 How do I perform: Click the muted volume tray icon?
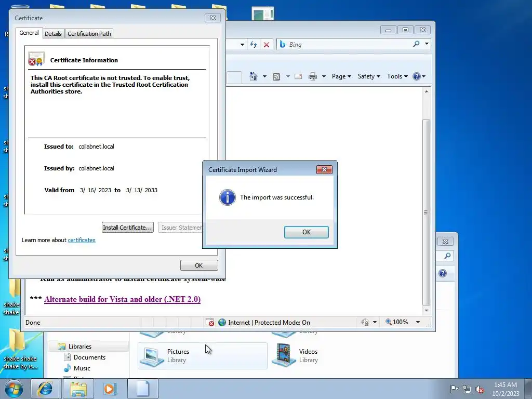click(x=480, y=389)
